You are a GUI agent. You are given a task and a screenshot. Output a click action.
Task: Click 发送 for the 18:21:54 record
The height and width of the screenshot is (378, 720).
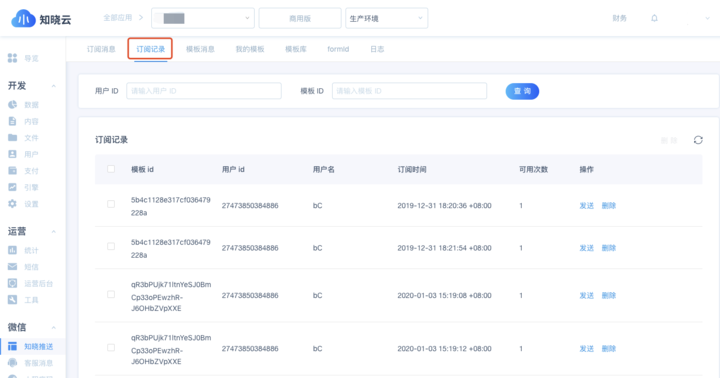pyautogui.click(x=586, y=248)
